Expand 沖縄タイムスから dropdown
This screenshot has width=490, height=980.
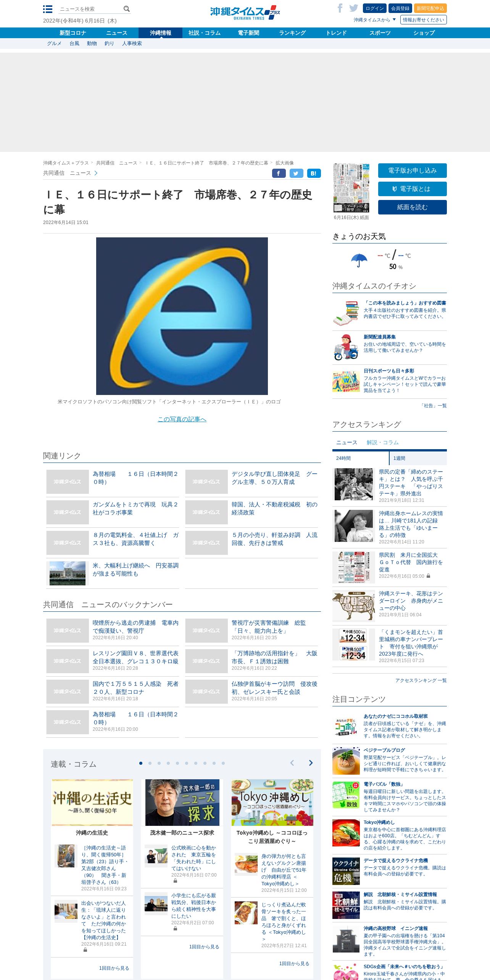point(375,20)
